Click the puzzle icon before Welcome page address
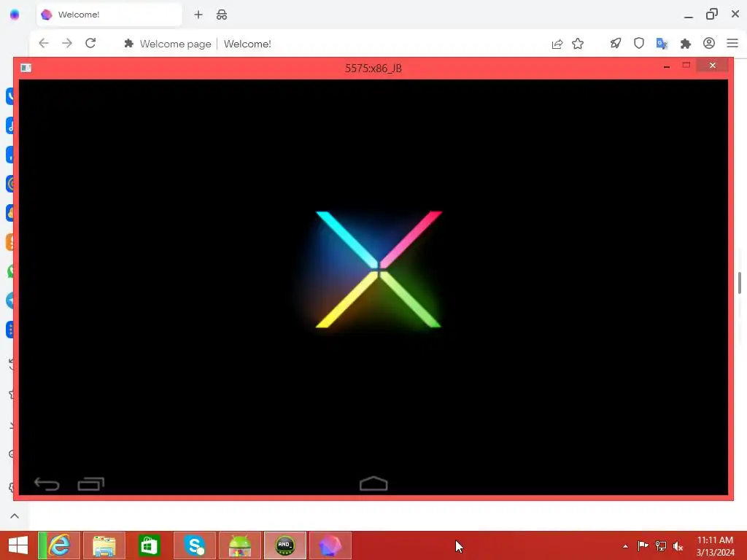 pyautogui.click(x=128, y=44)
